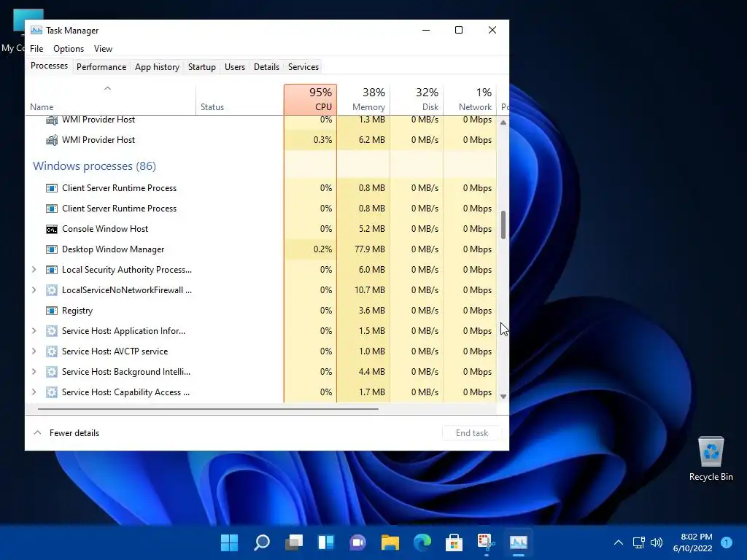Launch Chat from the taskbar

(357, 542)
